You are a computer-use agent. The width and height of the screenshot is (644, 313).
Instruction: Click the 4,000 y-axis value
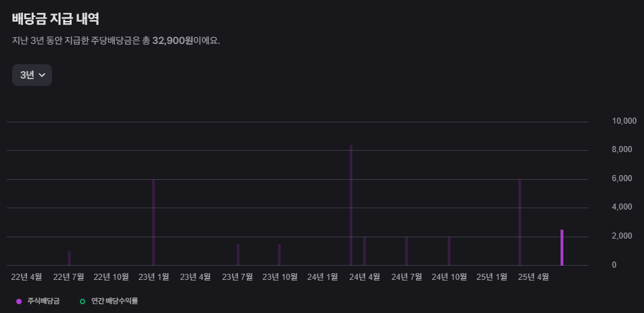(622, 207)
